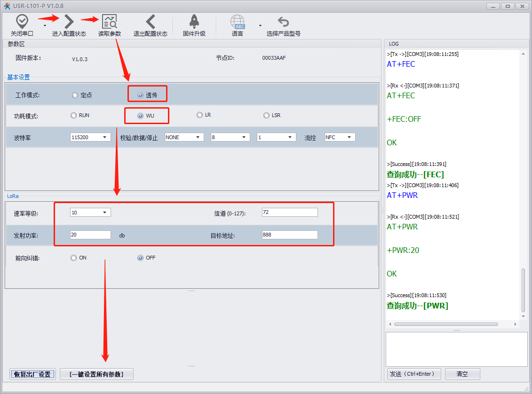This screenshot has height=394, width=532.
Task: Select the 定点 work mode radio button
Action: click(75, 95)
